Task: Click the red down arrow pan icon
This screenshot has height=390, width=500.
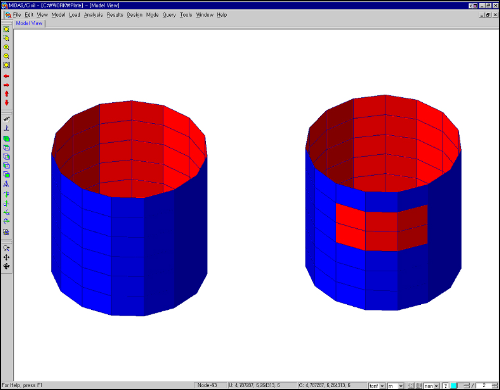Action: coord(6,103)
